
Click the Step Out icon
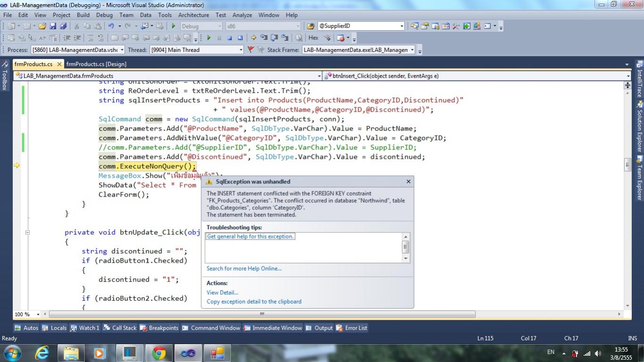click(x=284, y=38)
